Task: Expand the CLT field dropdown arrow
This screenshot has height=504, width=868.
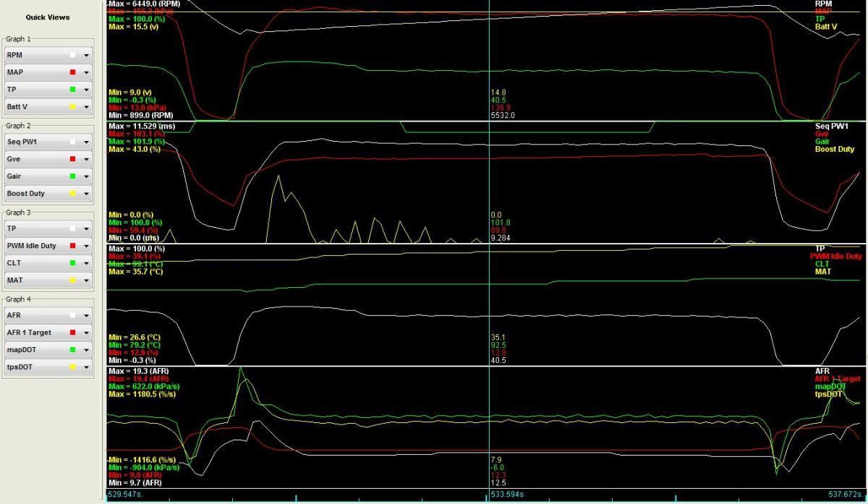Action: coord(86,263)
